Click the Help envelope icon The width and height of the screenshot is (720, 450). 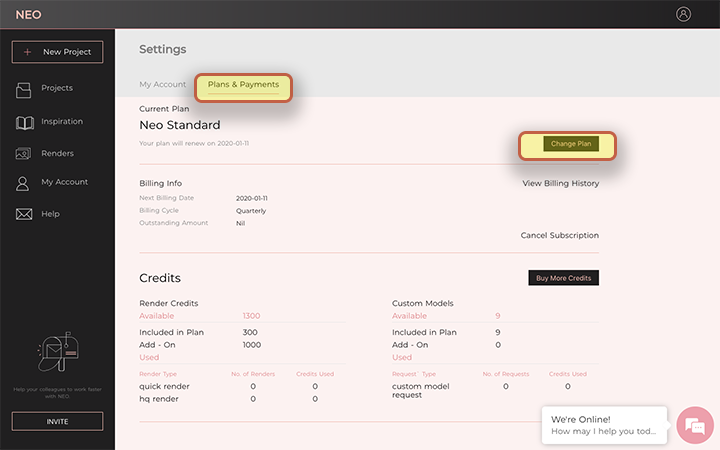coord(24,214)
